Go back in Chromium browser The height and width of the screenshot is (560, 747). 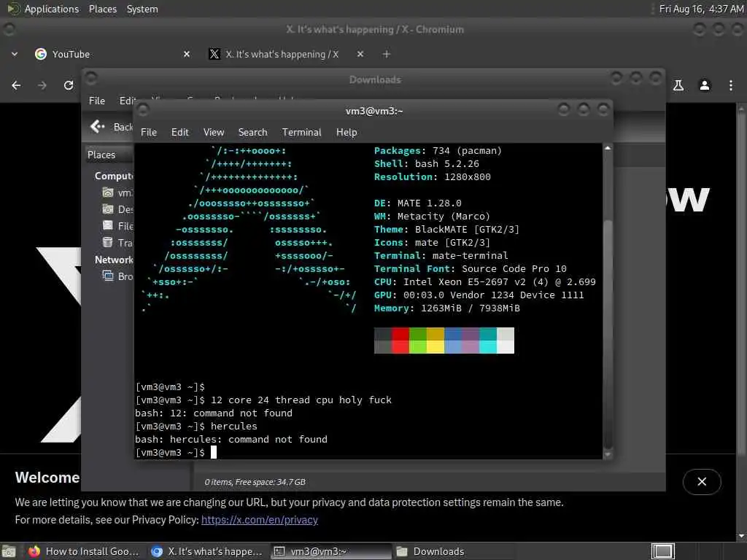(16, 85)
